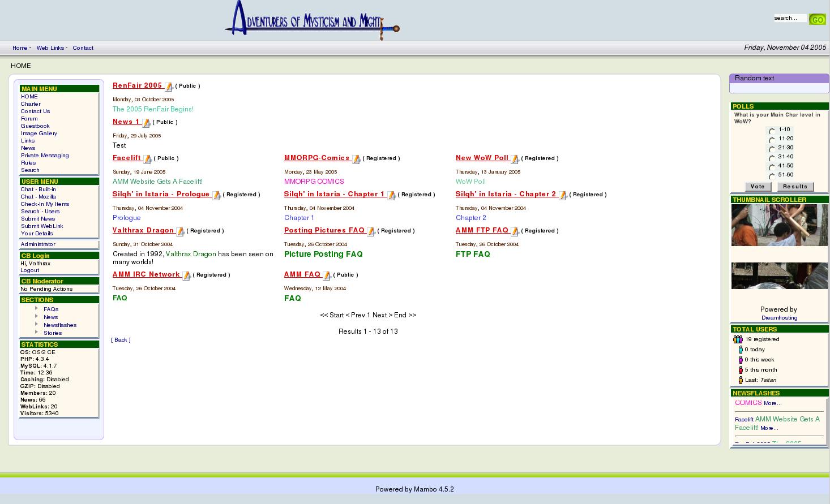Viewport: 830px width, 504px height.
Task: Open the edit pencil for Facelift article
Action: coord(147,159)
